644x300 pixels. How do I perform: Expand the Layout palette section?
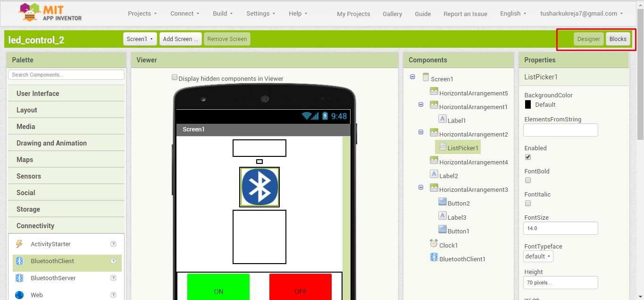(x=67, y=110)
